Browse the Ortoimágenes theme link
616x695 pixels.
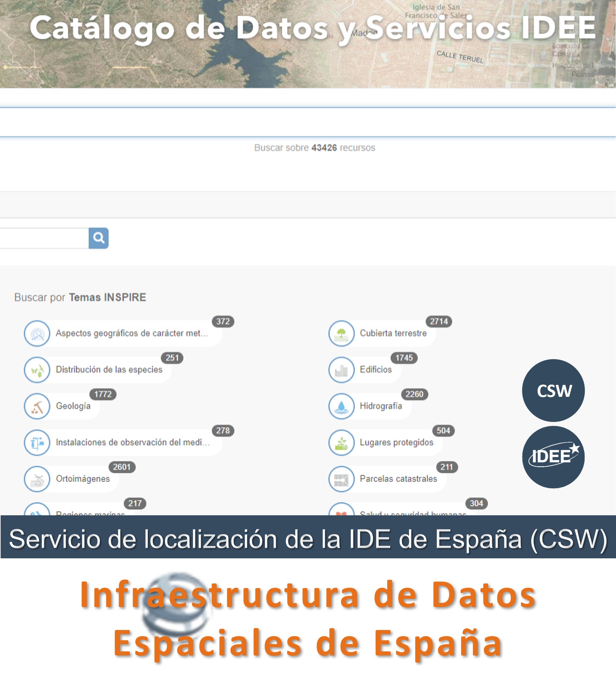coord(83,479)
